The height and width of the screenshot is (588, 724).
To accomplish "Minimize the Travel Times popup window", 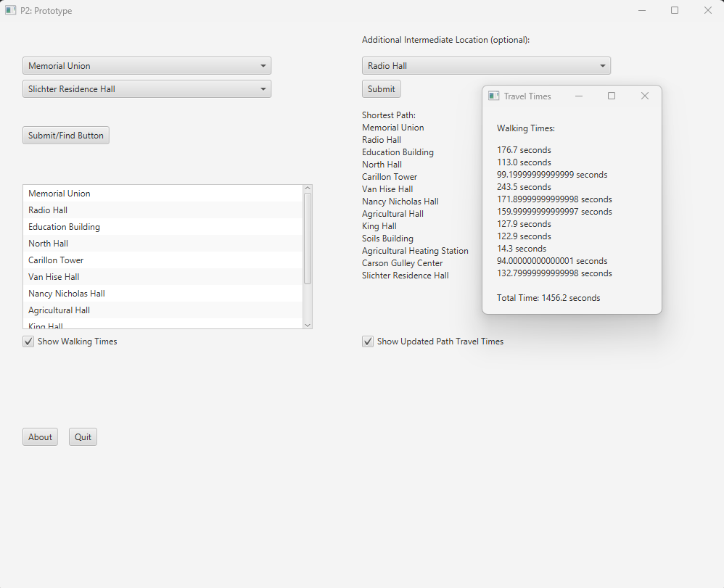I will click(579, 96).
